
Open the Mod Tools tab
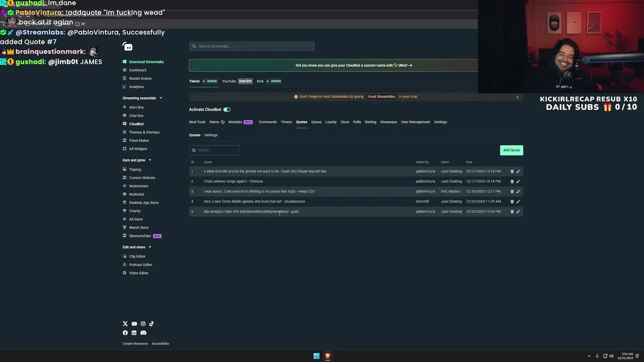[197, 122]
